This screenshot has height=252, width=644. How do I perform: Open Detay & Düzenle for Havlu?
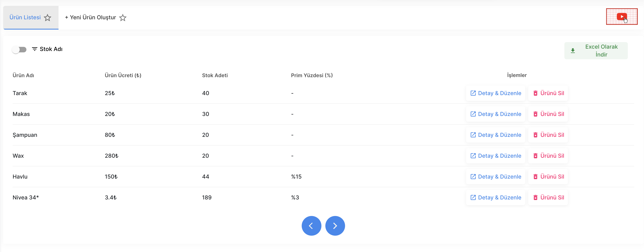pyautogui.click(x=496, y=177)
